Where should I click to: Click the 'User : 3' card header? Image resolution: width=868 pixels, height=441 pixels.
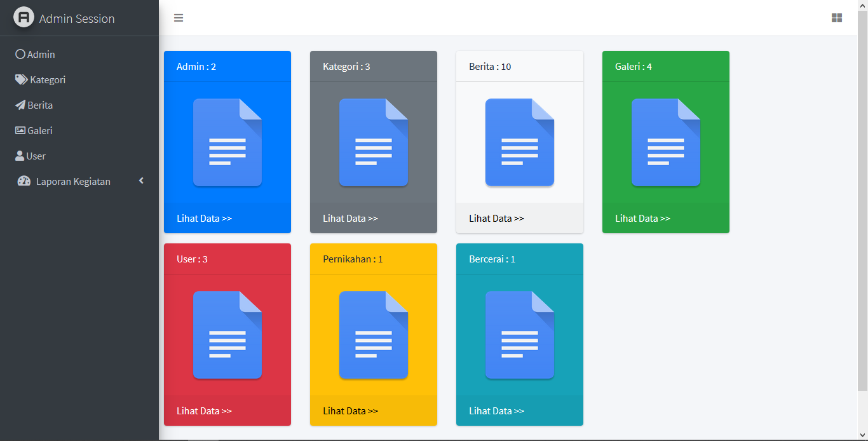[x=227, y=259]
